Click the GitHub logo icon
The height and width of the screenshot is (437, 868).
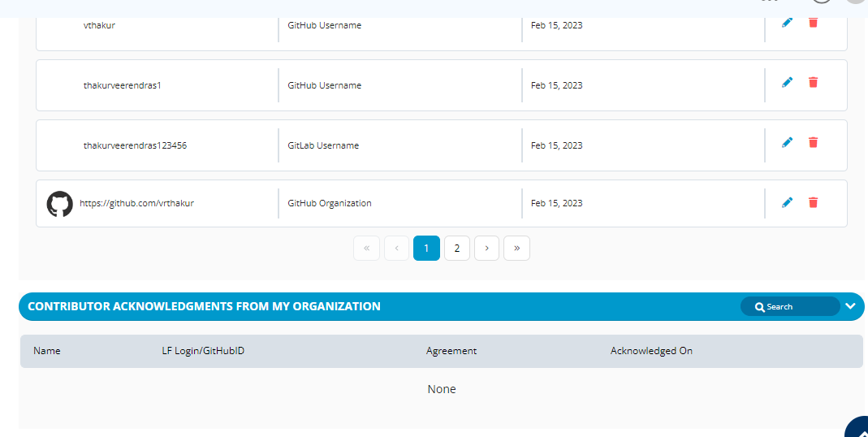(60, 204)
